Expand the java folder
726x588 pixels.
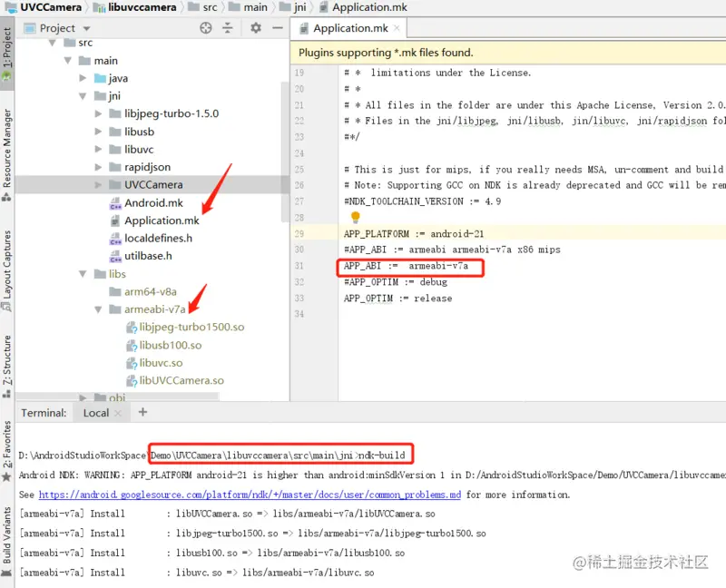[83, 78]
